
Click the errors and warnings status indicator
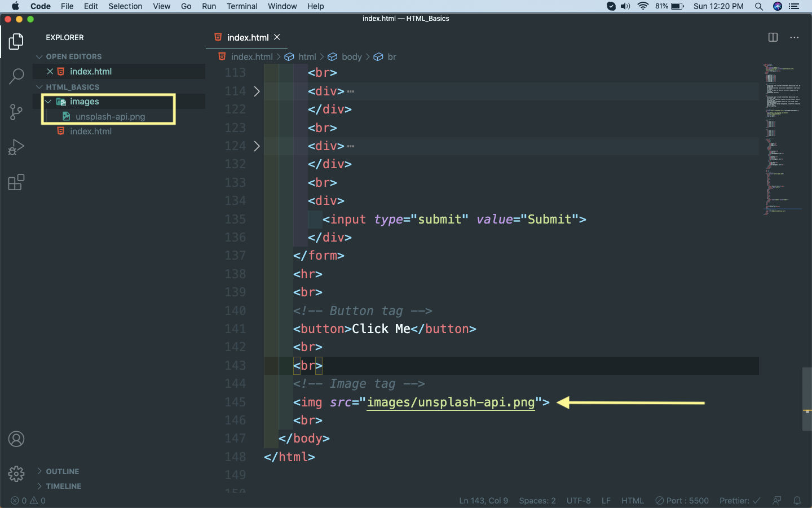tap(28, 501)
